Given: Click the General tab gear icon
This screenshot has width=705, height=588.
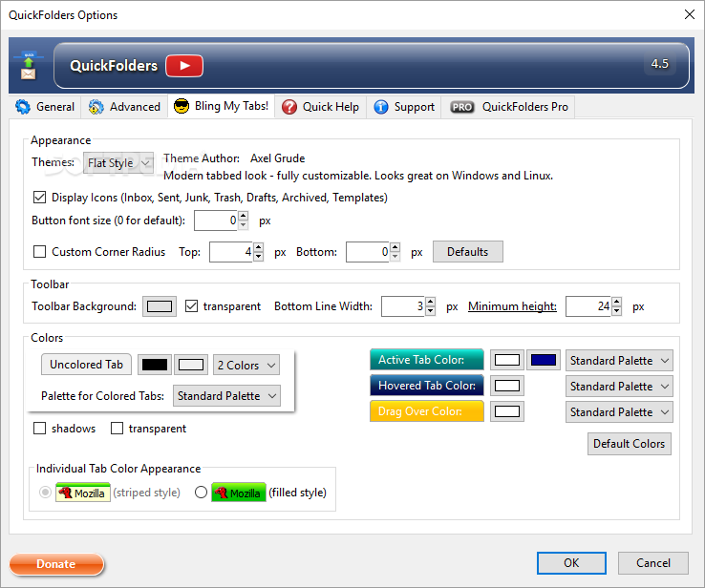Looking at the screenshot, I should pos(23,107).
